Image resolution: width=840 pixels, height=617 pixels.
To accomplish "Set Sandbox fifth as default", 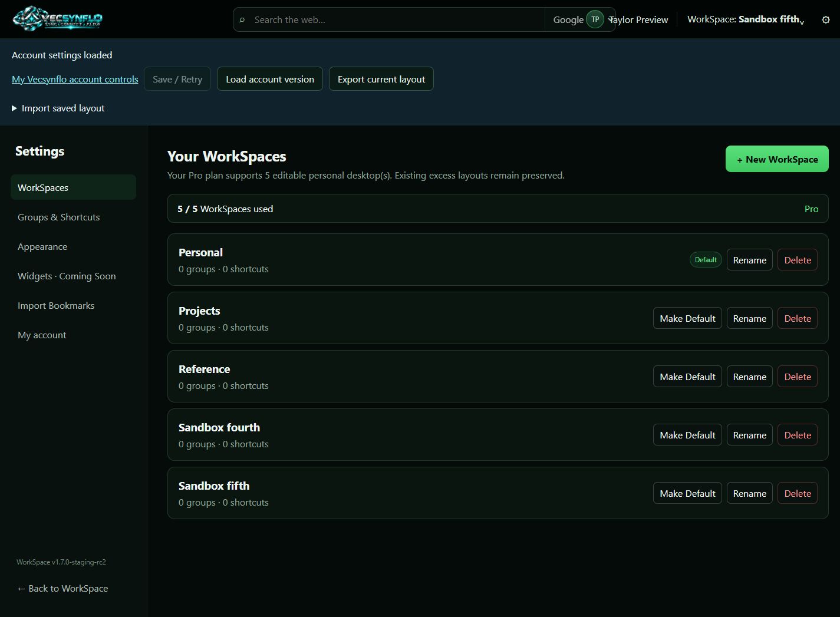I will pos(687,493).
